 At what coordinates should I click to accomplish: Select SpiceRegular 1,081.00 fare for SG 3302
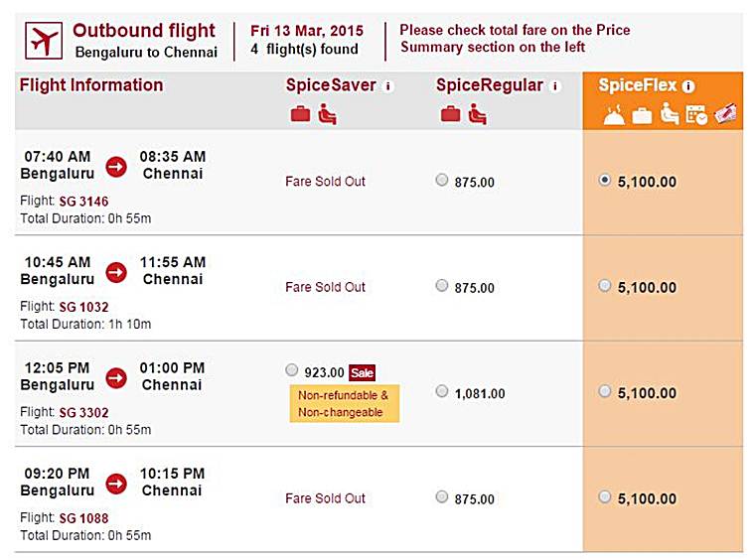pos(442,391)
